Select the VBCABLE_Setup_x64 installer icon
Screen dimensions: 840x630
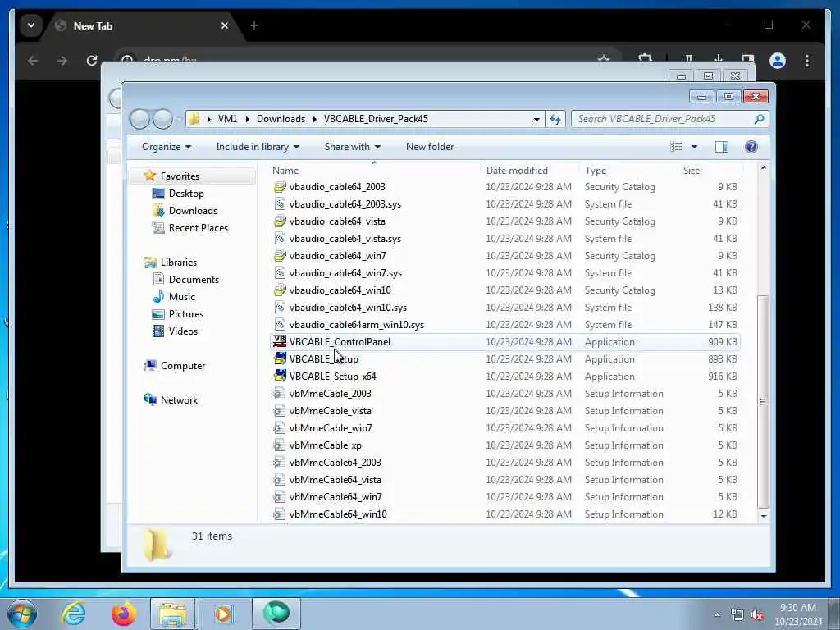pos(280,376)
